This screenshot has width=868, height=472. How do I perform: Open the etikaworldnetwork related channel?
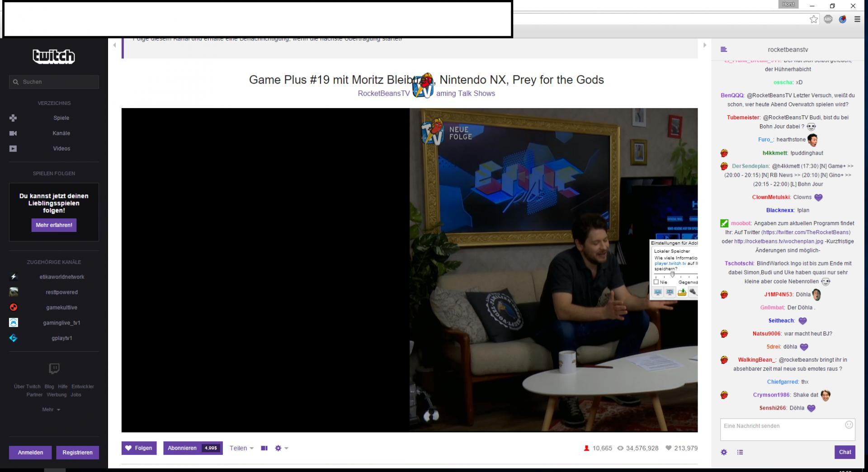(61, 277)
